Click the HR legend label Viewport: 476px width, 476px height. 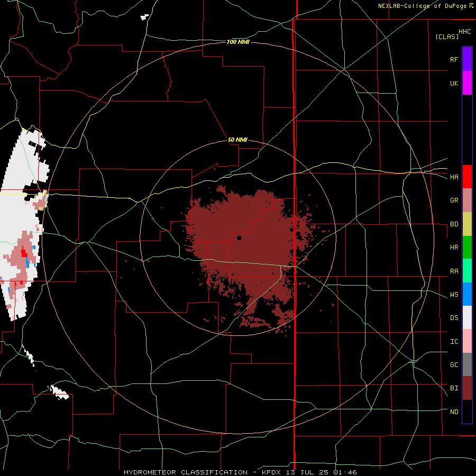(x=454, y=248)
